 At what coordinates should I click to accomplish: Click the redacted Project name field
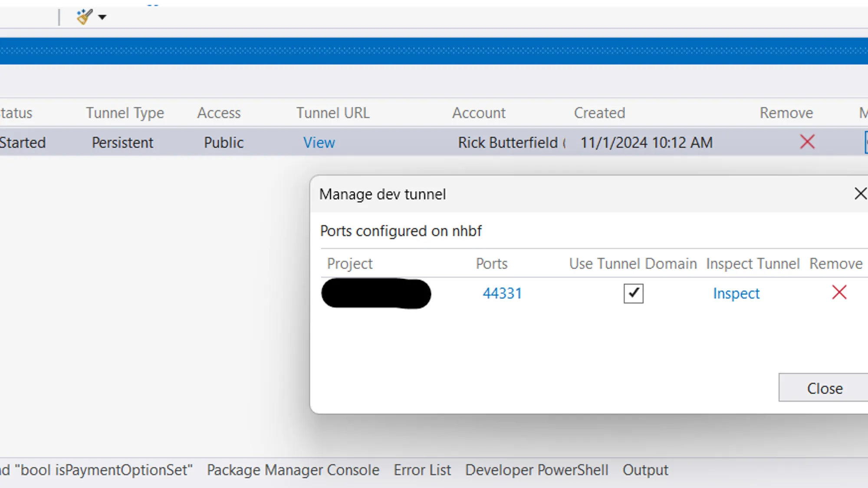tap(375, 293)
